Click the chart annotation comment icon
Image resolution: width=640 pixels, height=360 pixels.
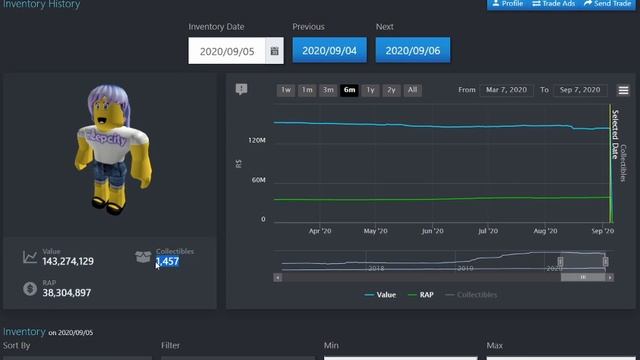click(x=241, y=89)
